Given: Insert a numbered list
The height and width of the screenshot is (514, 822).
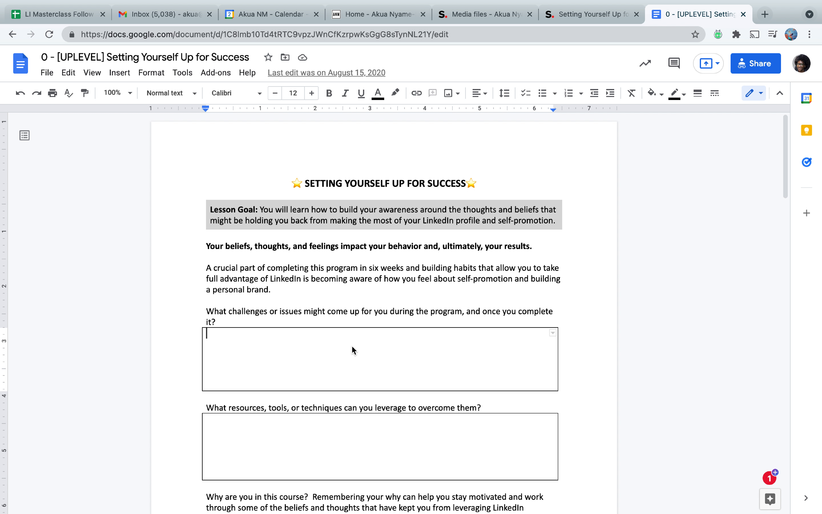Looking at the screenshot, I should 568,93.
